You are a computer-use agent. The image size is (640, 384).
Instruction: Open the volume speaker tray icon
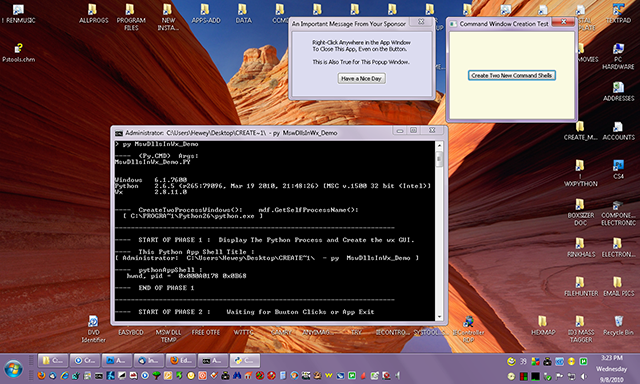pyautogui.click(x=584, y=376)
